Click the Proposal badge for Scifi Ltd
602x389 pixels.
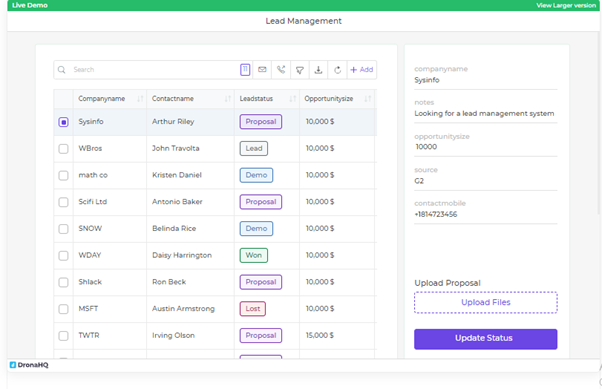261,202
